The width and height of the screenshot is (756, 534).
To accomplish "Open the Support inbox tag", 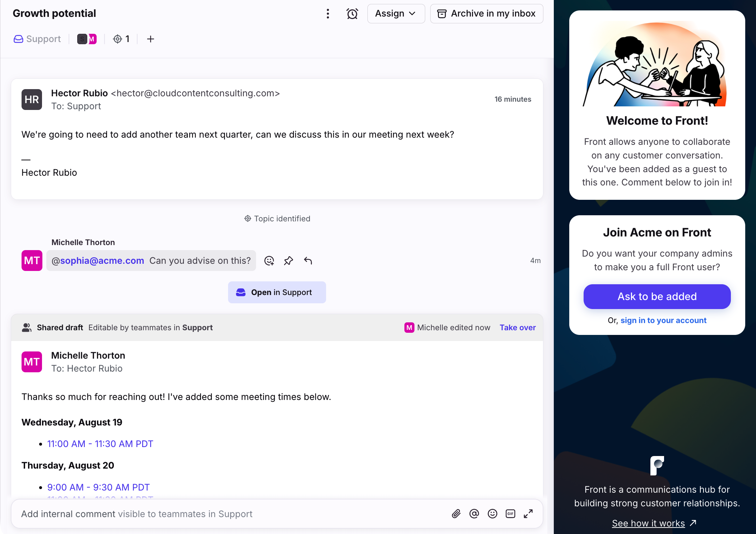I will 37,39.
